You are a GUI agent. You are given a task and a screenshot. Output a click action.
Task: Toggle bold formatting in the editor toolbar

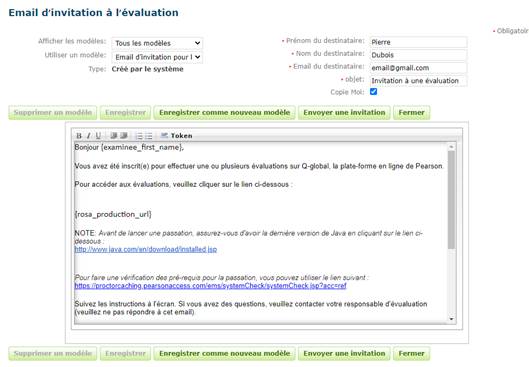point(79,136)
